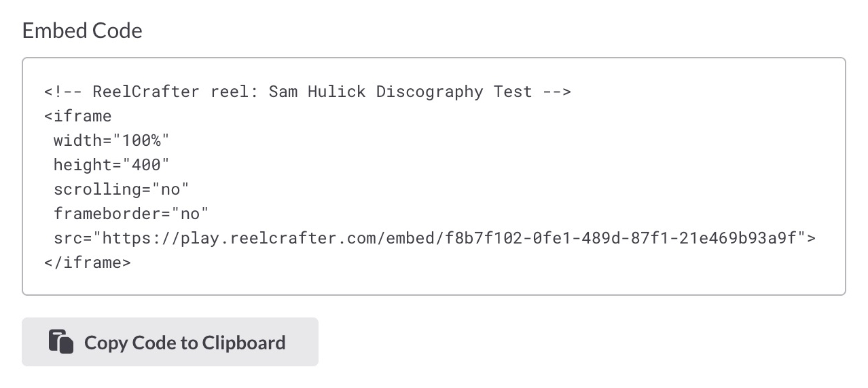Click inside the embed code text box
868x388 pixels.
(434, 176)
